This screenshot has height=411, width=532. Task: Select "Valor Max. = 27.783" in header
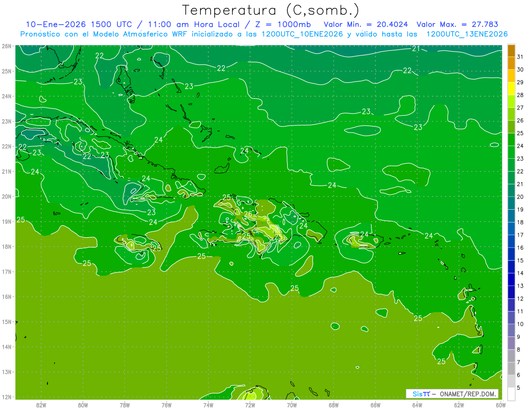(x=458, y=24)
